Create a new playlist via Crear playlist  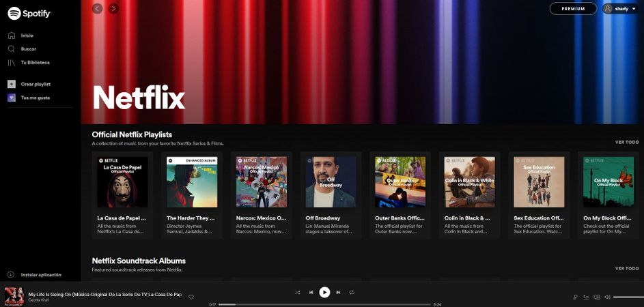[x=36, y=84]
